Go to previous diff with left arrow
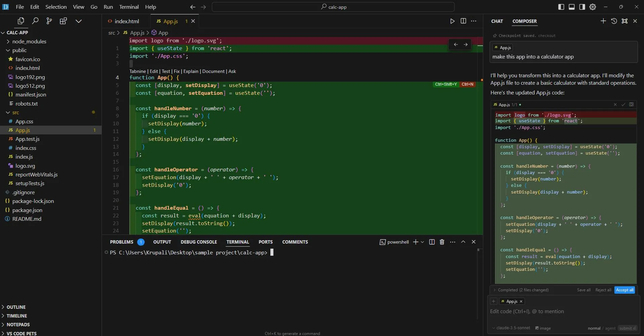This screenshot has width=644, height=336. 456,44
